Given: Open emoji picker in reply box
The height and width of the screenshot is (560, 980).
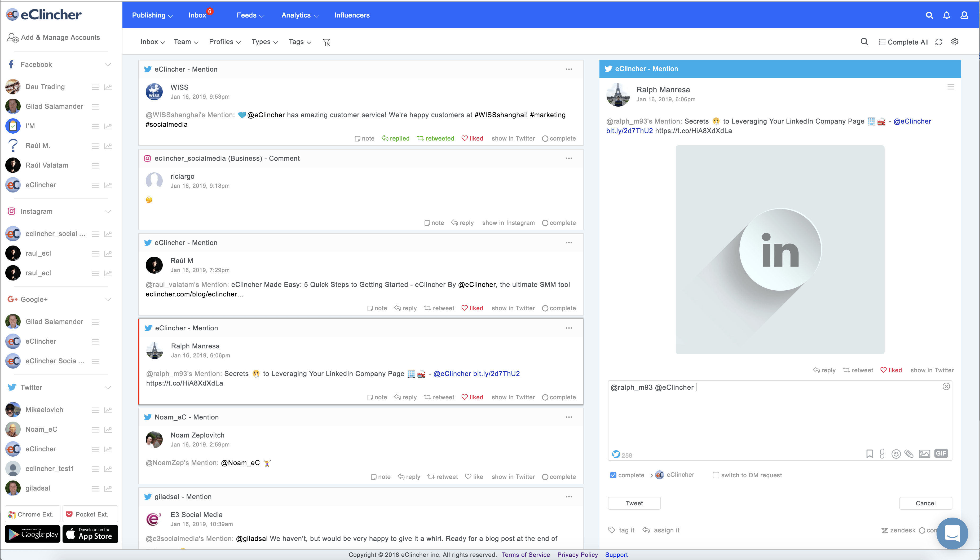Looking at the screenshot, I should [x=896, y=454].
